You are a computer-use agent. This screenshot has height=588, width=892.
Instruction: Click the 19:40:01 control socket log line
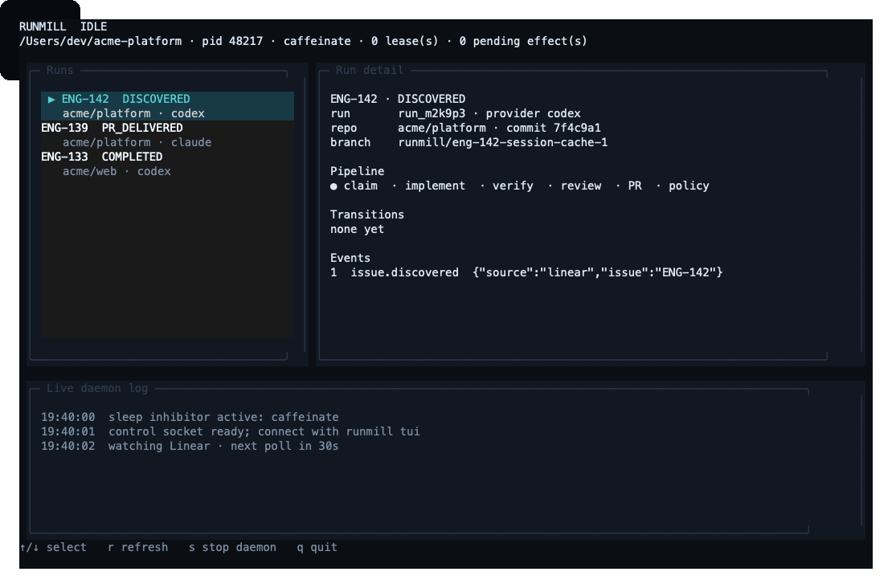point(231,431)
